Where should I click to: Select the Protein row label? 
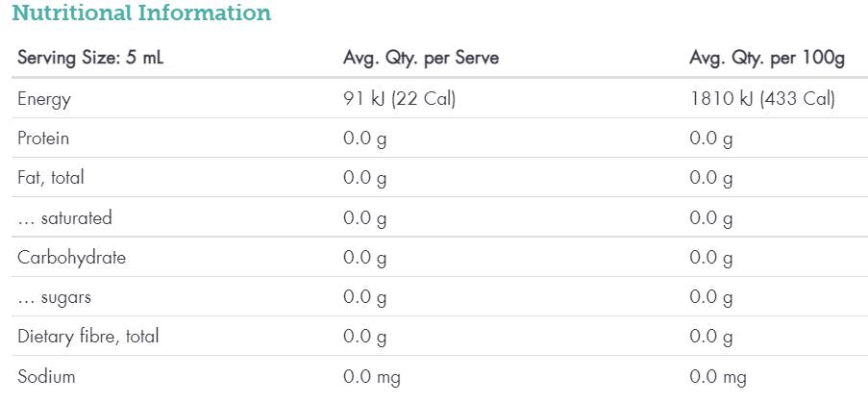click(x=43, y=139)
